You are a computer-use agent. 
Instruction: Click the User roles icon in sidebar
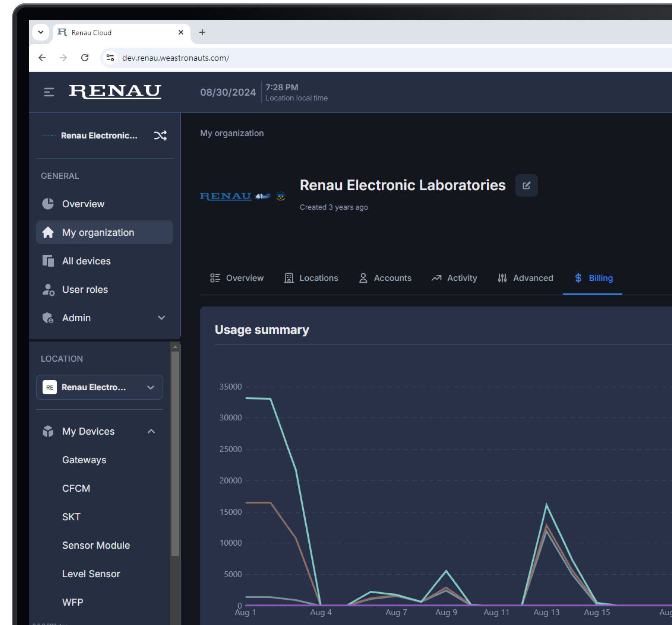click(x=48, y=290)
